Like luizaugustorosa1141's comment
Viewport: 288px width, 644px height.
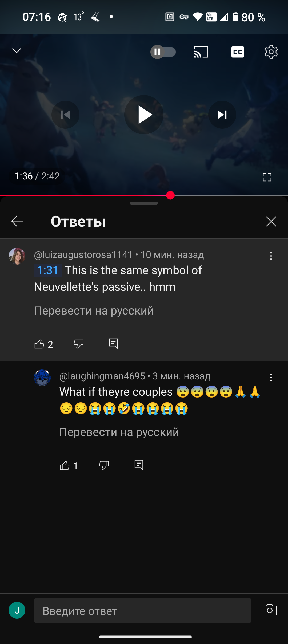39,344
